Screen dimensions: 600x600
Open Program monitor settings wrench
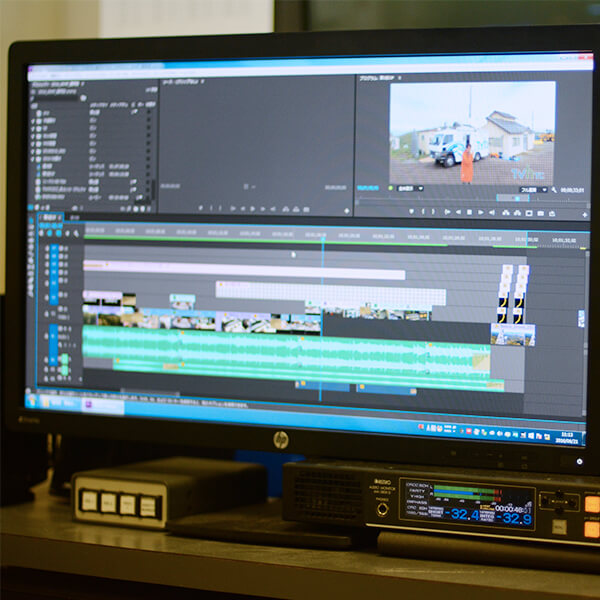point(554,190)
